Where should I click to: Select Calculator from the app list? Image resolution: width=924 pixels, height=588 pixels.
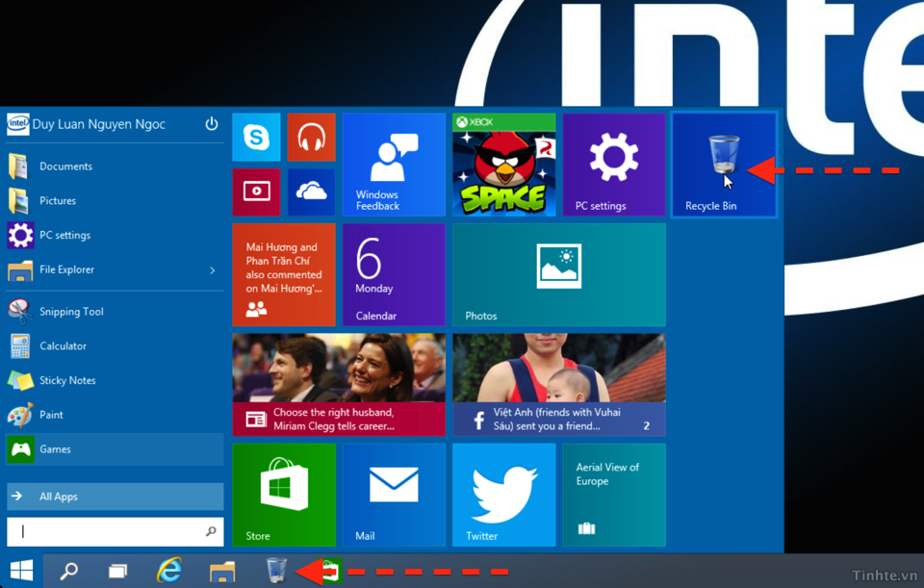tap(63, 346)
